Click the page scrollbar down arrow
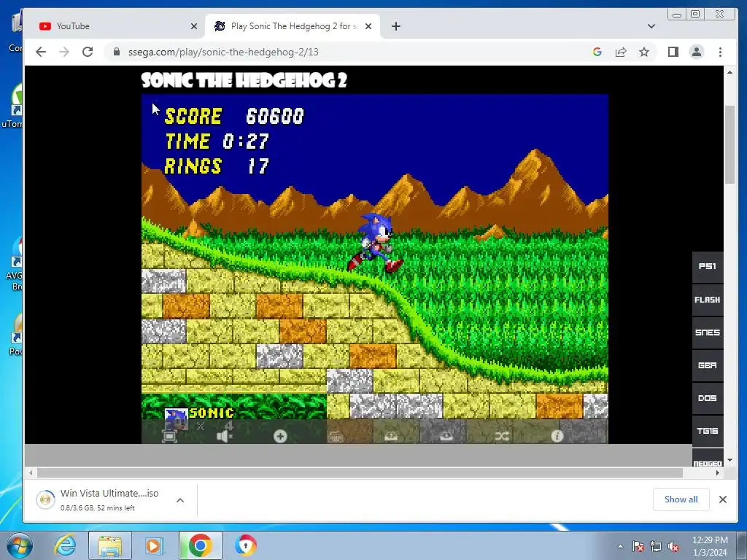Viewport: 747px width, 560px height. tap(729, 461)
